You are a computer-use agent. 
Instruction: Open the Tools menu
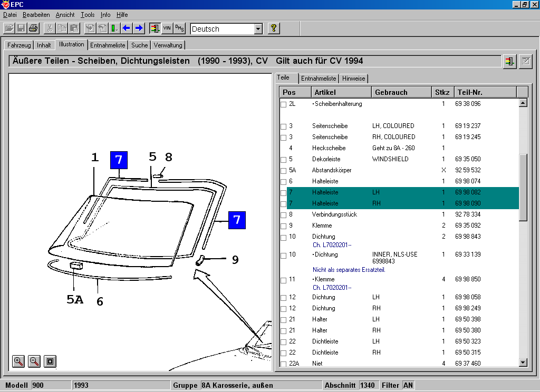coord(88,15)
